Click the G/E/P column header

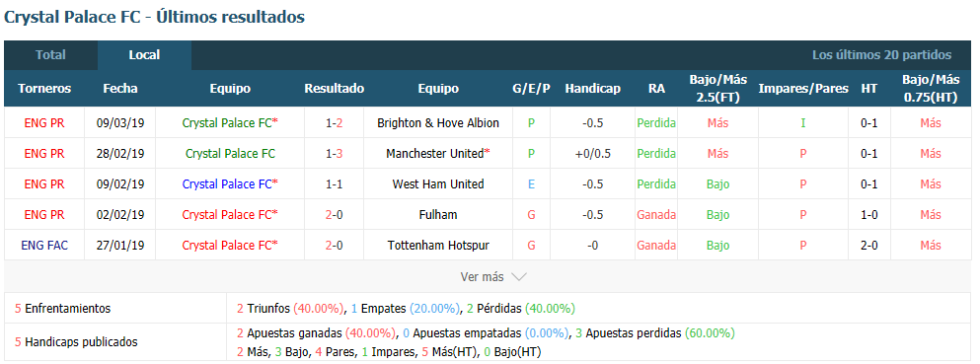tap(531, 89)
